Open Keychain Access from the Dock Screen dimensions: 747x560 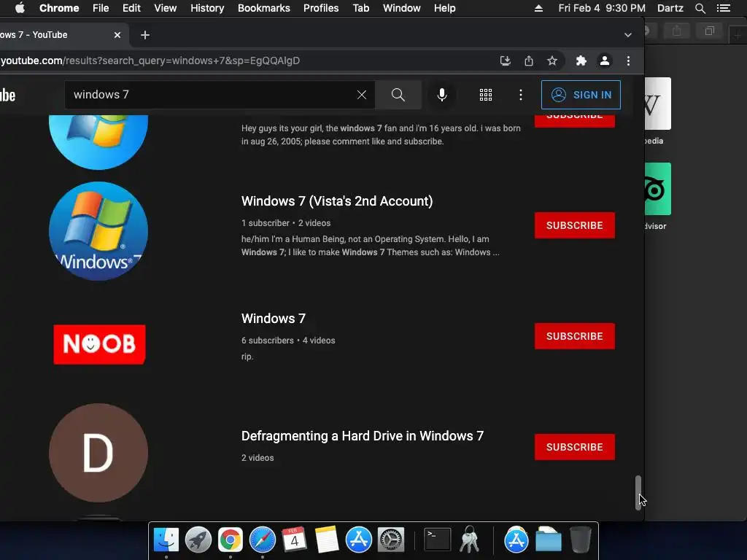[470, 540]
